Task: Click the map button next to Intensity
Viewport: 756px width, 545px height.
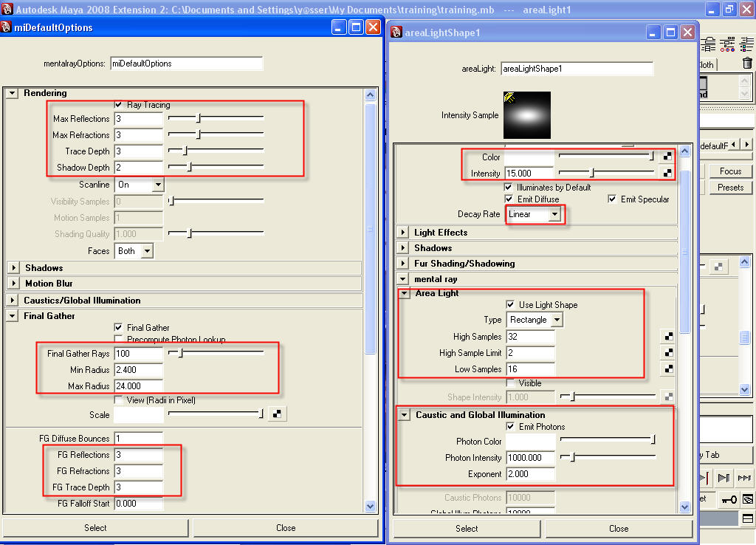Action: (667, 173)
